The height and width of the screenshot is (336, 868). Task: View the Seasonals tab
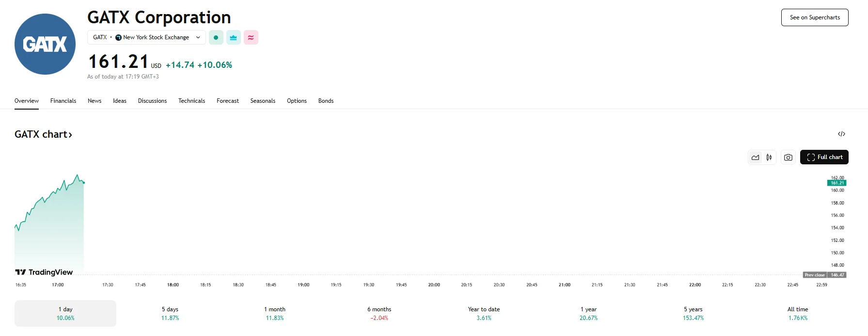(263, 101)
